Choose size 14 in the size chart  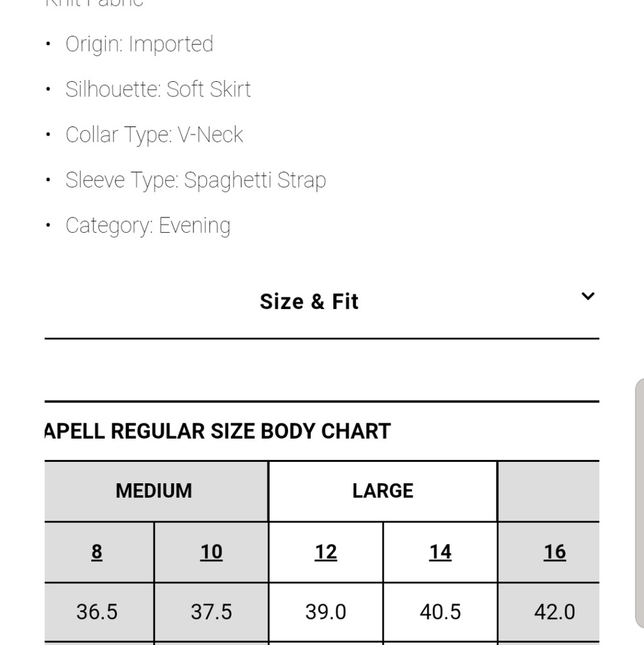point(440,552)
